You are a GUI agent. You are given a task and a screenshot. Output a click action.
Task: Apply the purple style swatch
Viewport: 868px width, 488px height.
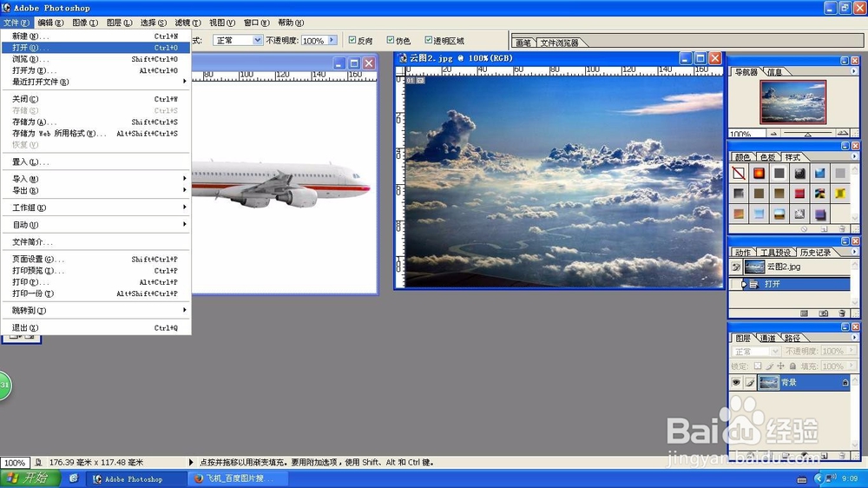tap(820, 214)
